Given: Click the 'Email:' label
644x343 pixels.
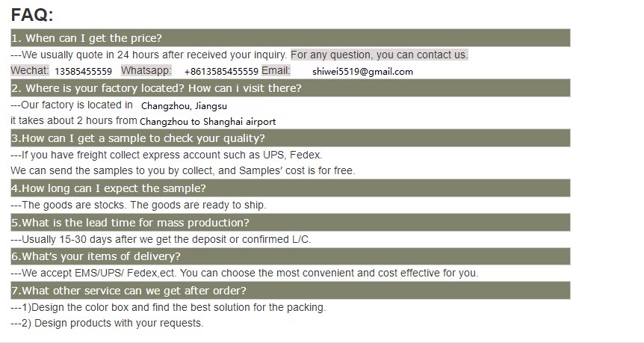Looking at the screenshot, I should pyautogui.click(x=276, y=71).
